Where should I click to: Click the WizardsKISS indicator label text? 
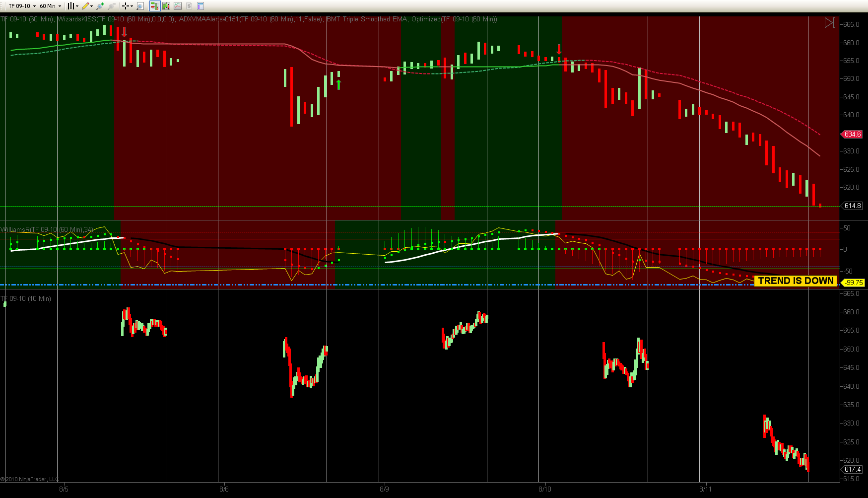click(x=116, y=19)
